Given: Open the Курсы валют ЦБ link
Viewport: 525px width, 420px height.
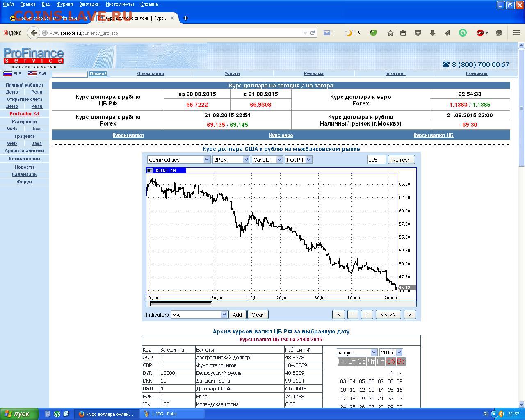Looking at the screenshot, I should coord(433,135).
